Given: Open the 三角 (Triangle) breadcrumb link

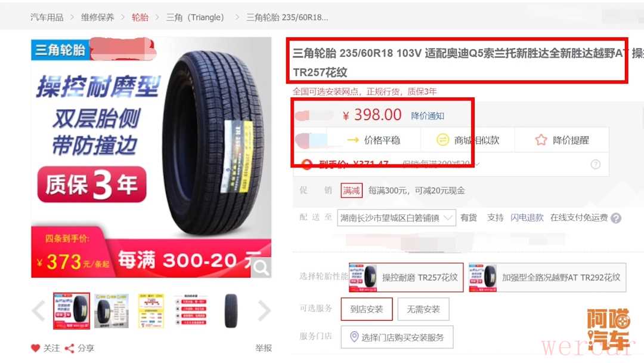Looking at the screenshot, I should [196, 17].
